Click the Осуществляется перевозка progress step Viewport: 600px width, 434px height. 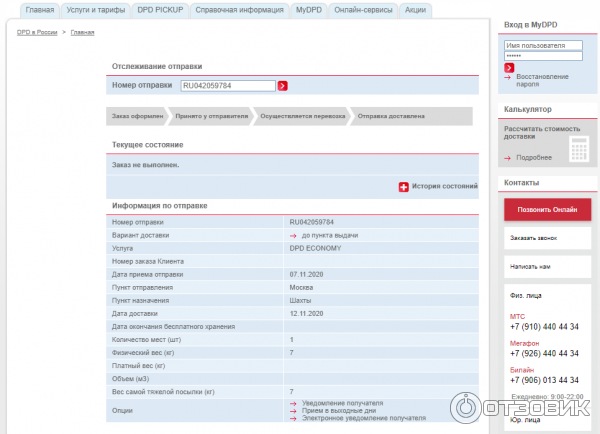point(302,116)
